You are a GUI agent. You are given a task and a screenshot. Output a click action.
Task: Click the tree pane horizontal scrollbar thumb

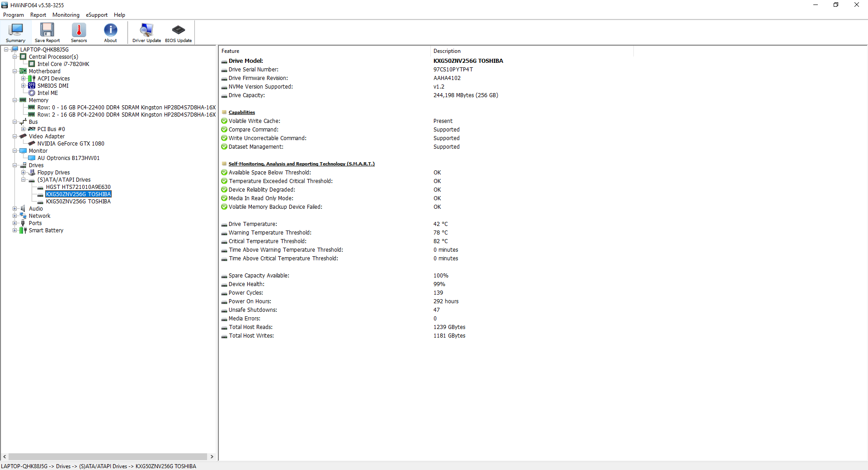click(108, 457)
